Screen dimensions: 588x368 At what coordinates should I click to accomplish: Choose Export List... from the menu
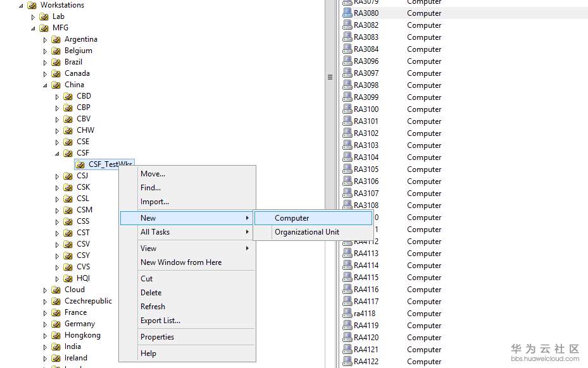point(187,321)
